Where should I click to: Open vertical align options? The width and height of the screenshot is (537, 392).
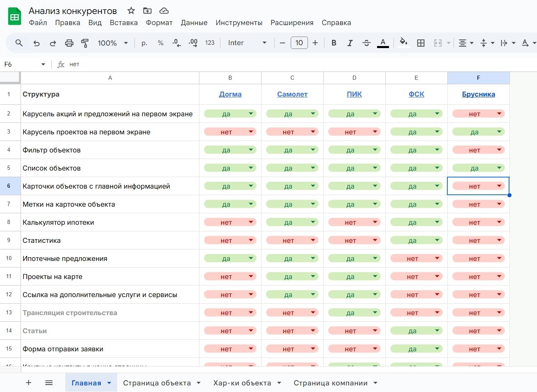click(487, 43)
